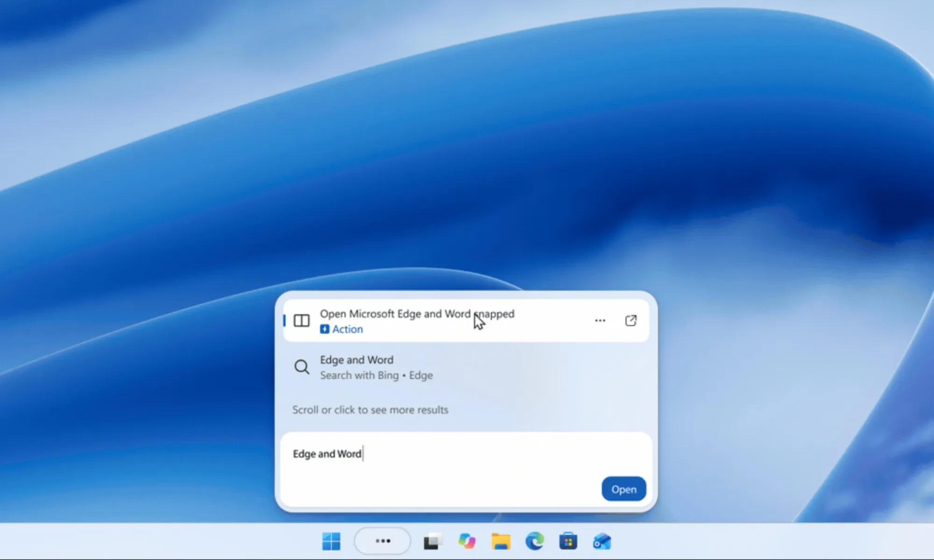Open Outlook from the taskbar
934x560 pixels.
coord(602,541)
